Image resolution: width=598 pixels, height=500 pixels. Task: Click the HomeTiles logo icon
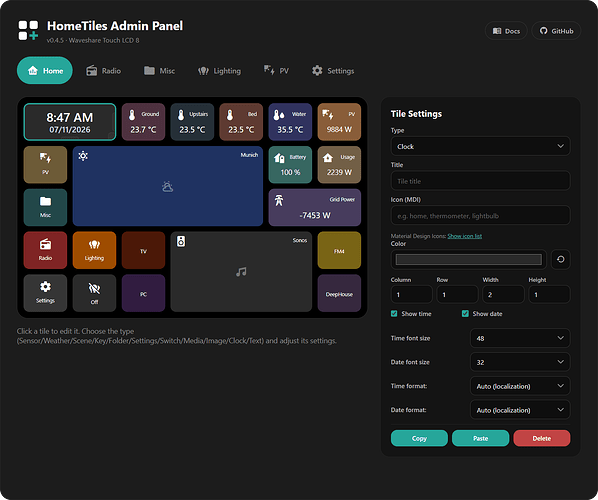click(x=28, y=31)
